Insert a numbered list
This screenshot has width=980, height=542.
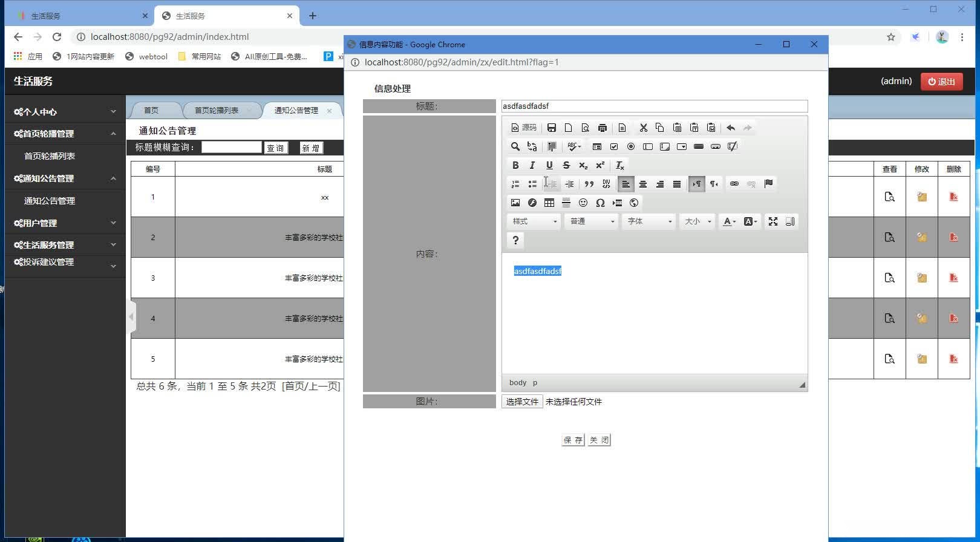pyautogui.click(x=515, y=184)
